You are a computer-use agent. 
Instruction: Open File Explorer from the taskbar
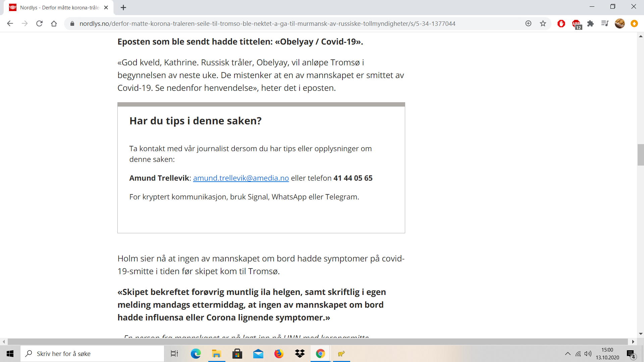click(216, 354)
